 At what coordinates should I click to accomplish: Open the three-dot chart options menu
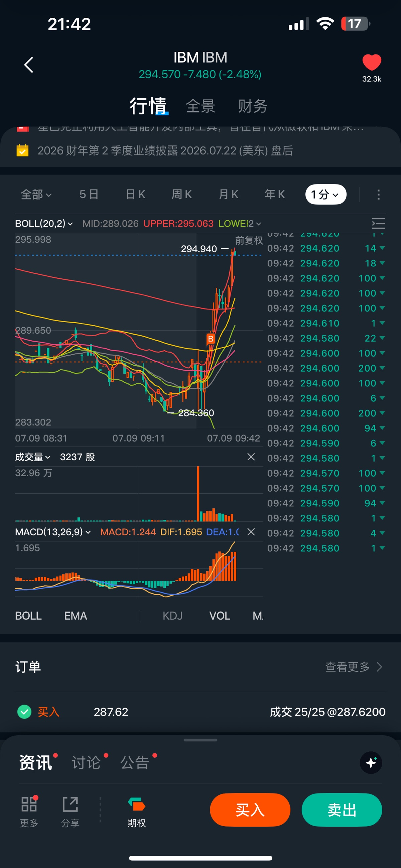click(x=378, y=195)
